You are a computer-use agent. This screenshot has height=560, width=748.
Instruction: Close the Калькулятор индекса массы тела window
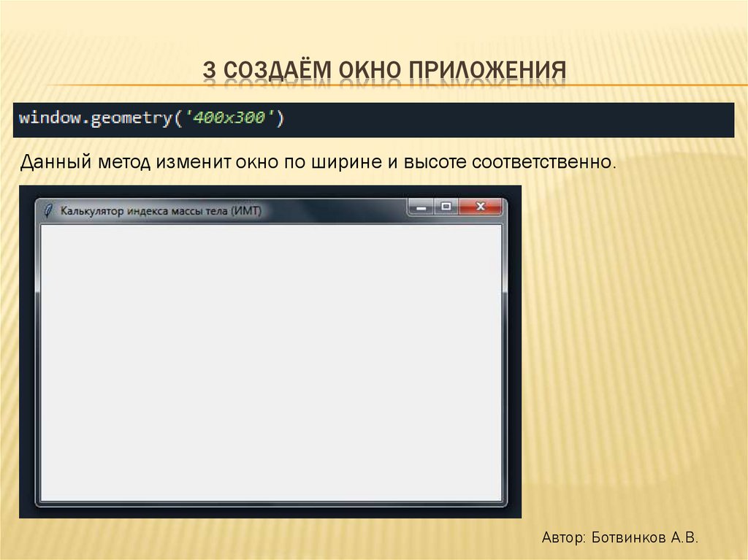tap(481, 207)
